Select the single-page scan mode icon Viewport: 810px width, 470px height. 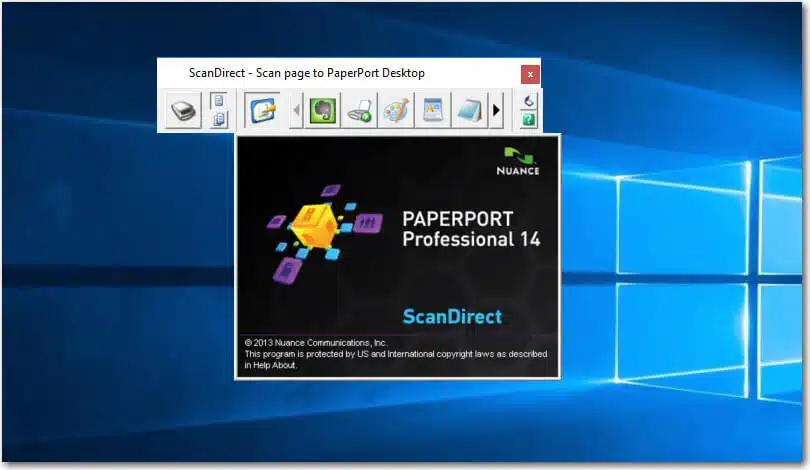[219, 100]
